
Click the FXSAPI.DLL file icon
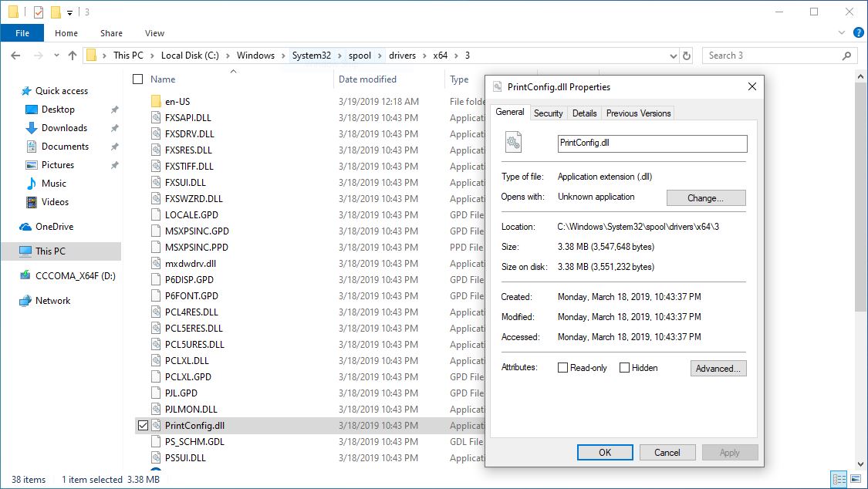coord(156,118)
